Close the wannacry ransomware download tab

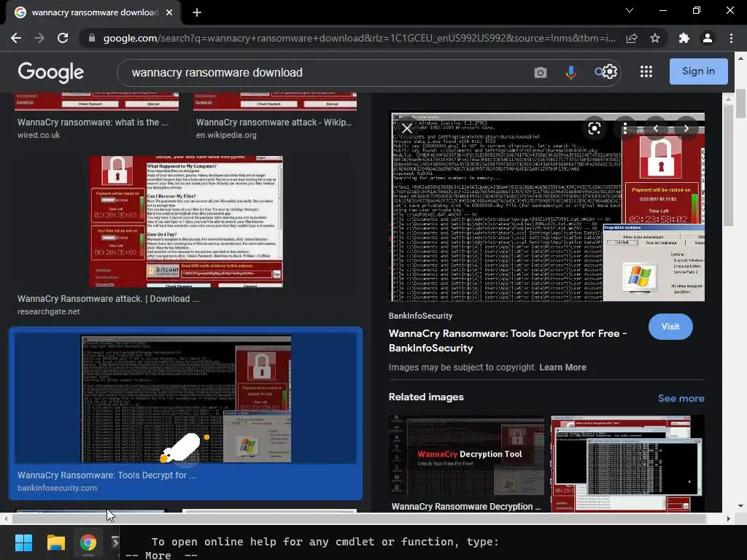(169, 12)
